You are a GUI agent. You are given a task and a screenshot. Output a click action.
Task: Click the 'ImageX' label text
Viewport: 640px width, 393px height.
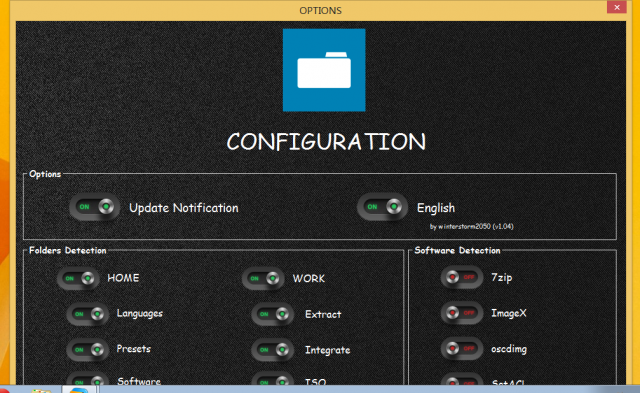click(509, 313)
